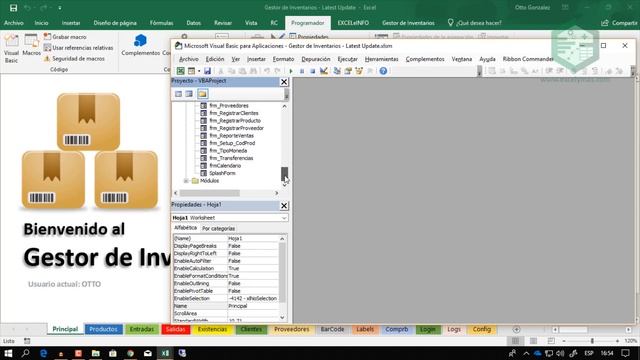Select frm_RegistrarClientes in project tree
This screenshot has height=360, width=640.
click(x=233, y=113)
